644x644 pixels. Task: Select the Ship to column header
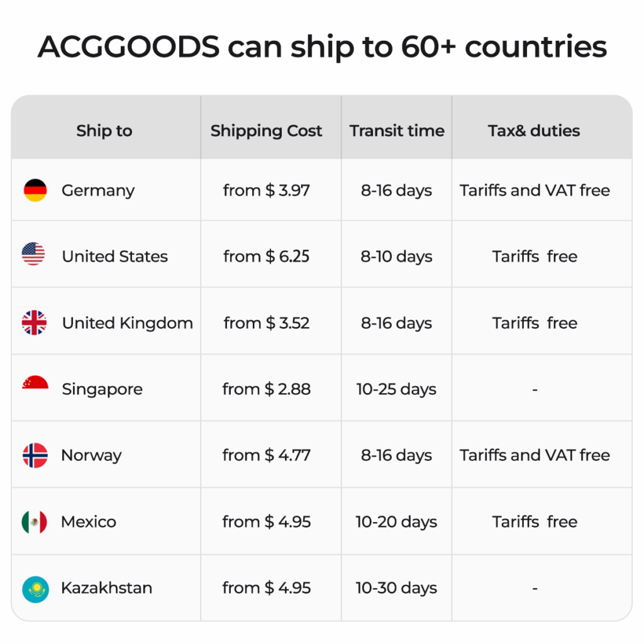(104, 131)
